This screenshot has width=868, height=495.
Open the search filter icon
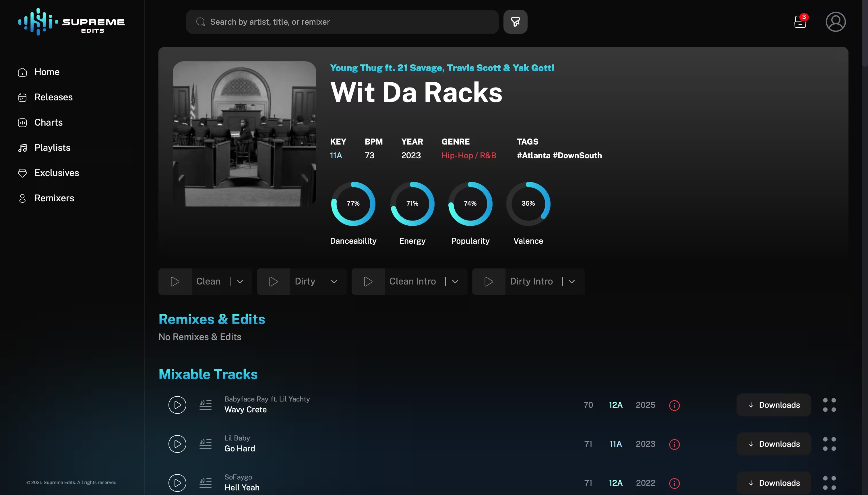pyautogui.click(x=515, y=22)
